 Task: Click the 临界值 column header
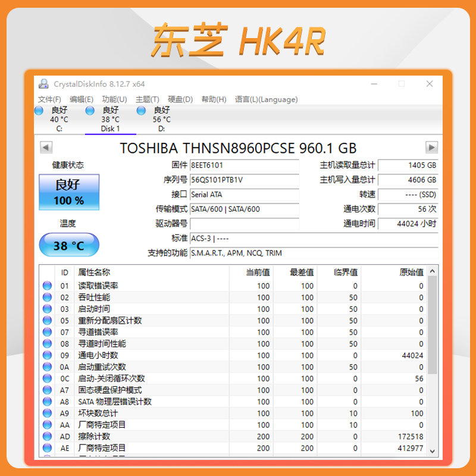point(339,273)
